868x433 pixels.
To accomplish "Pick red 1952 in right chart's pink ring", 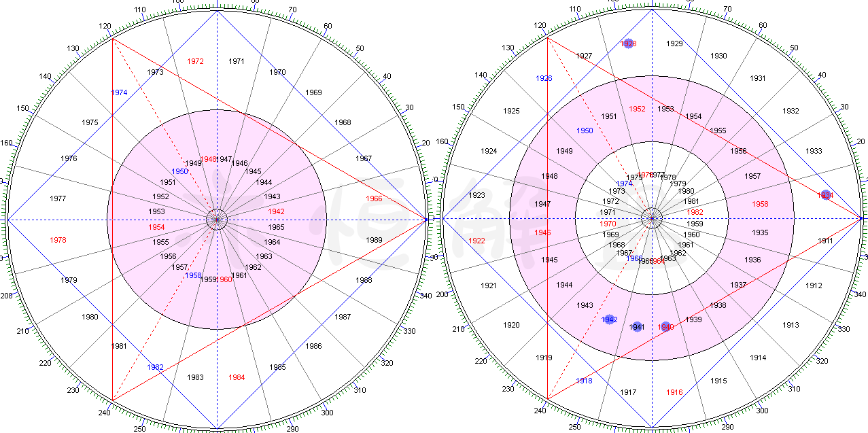I will pos(637,109).
